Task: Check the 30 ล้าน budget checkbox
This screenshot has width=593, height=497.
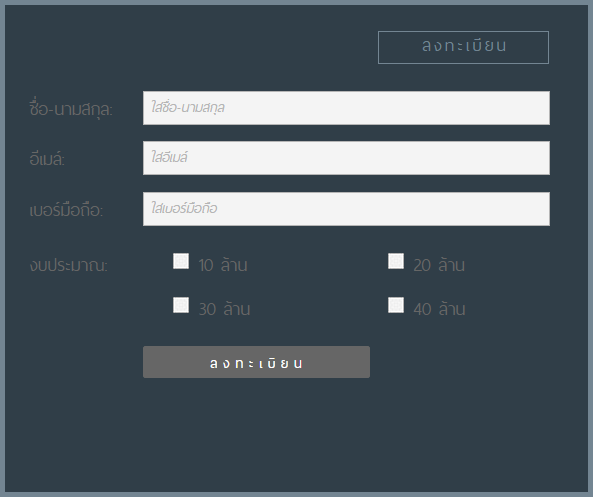Action: tap(181, 305)
